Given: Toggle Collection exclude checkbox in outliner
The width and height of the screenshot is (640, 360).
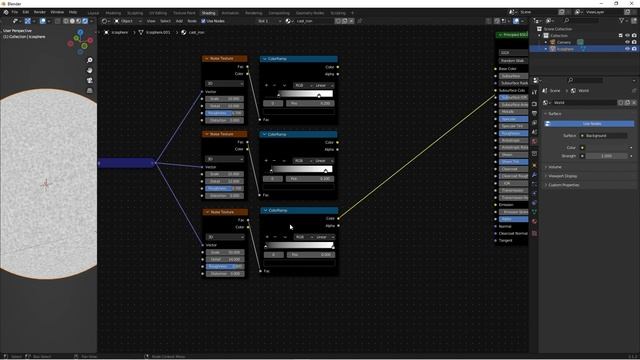Looking at the screenshot, I should [x=621, y=36].
